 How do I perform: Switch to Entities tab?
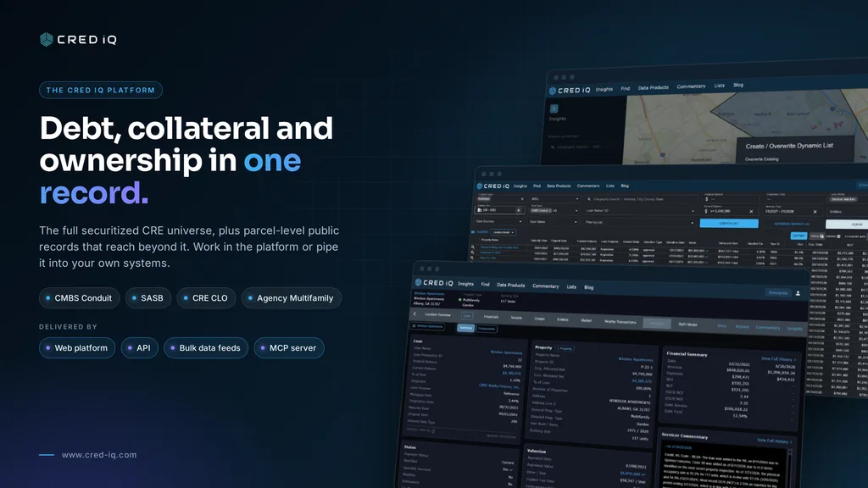pos(563,319)
